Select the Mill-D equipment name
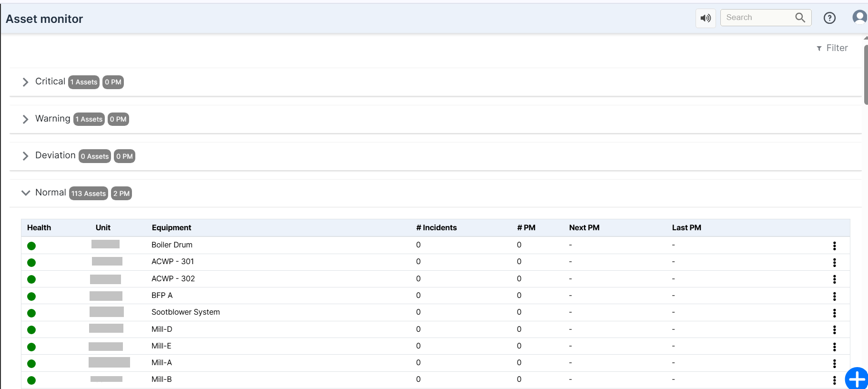 pos(162,329)
